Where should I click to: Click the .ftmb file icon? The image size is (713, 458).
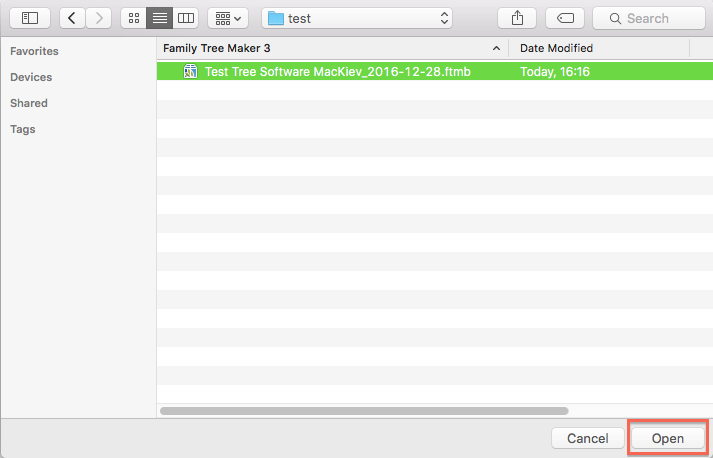point(190,71)
